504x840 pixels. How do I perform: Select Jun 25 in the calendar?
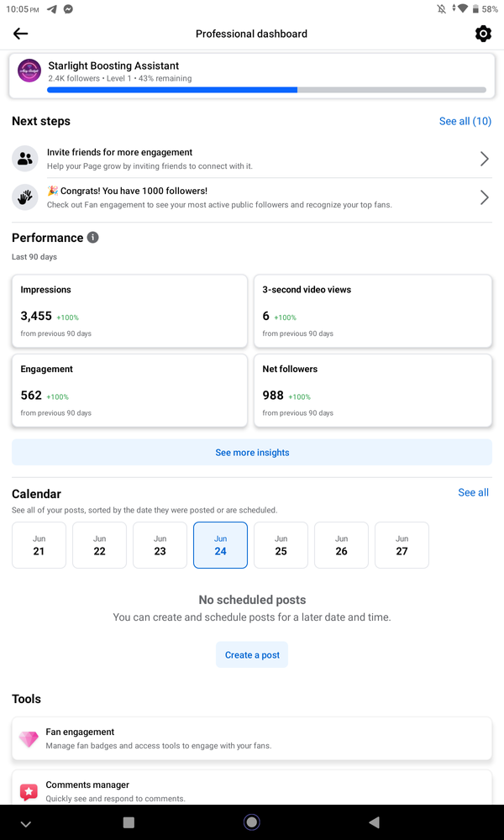[x=281, y=545]
